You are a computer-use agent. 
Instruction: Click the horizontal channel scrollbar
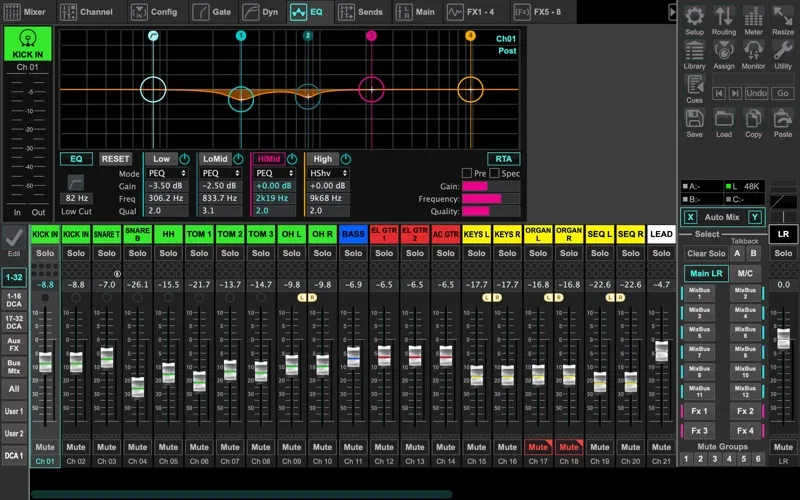[241, 494]
